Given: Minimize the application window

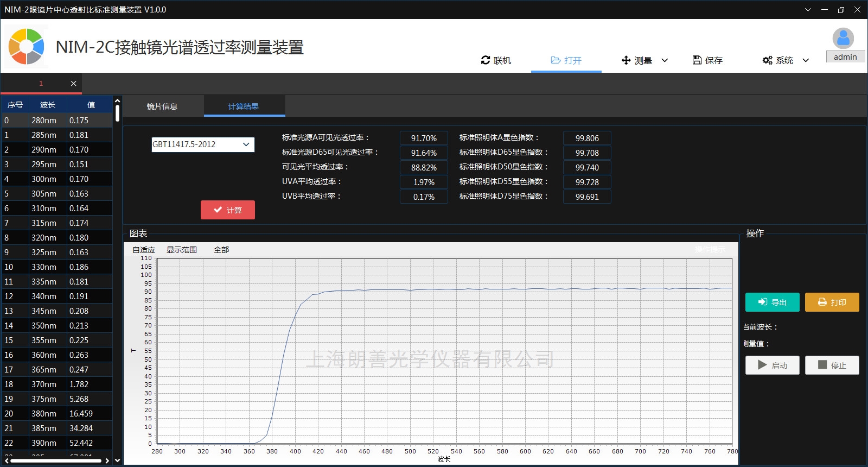Looking at the screenshot, I should pos(825,10).
